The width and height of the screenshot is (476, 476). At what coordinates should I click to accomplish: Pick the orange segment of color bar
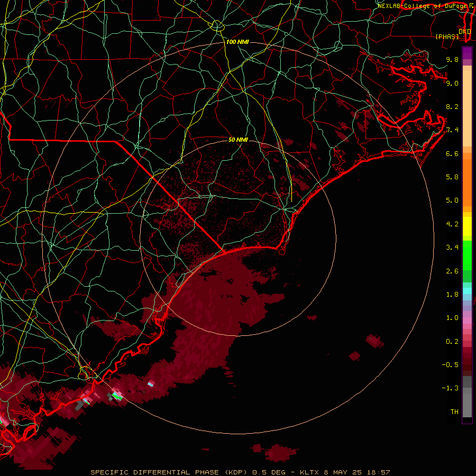coord(467,182)
